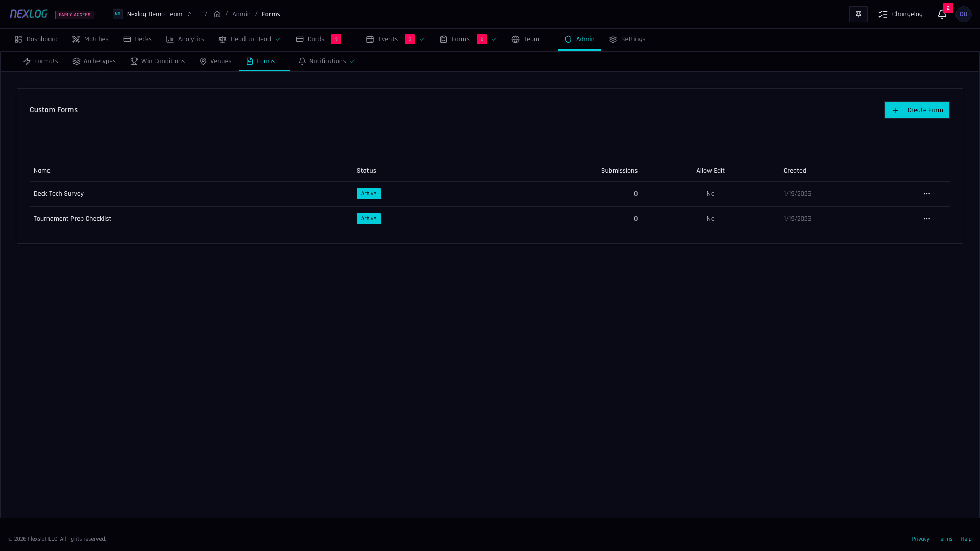The width and height of the screenshot is (980, 551).
Task: Expand the Cards menu chevron
Action: tap(349, 39)
